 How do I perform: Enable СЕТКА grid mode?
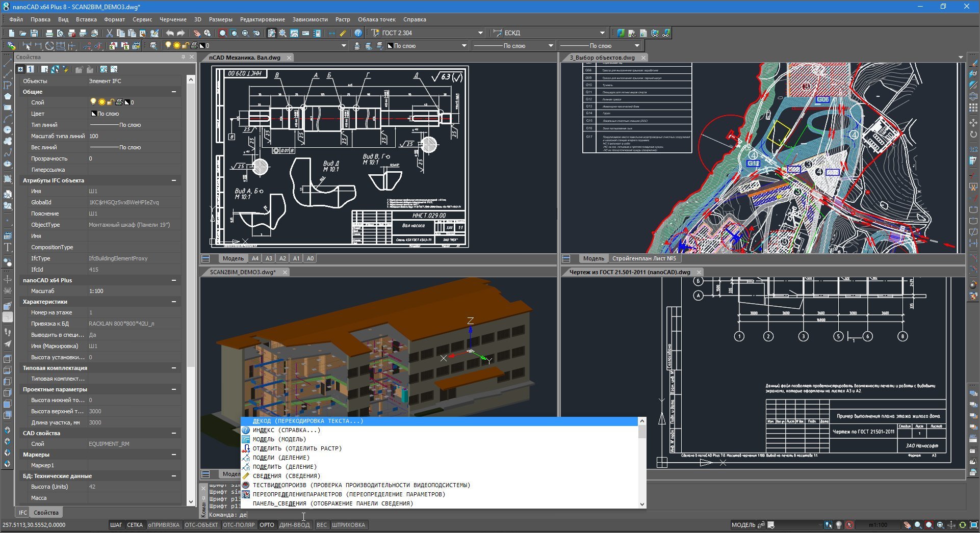pos(135,525)
